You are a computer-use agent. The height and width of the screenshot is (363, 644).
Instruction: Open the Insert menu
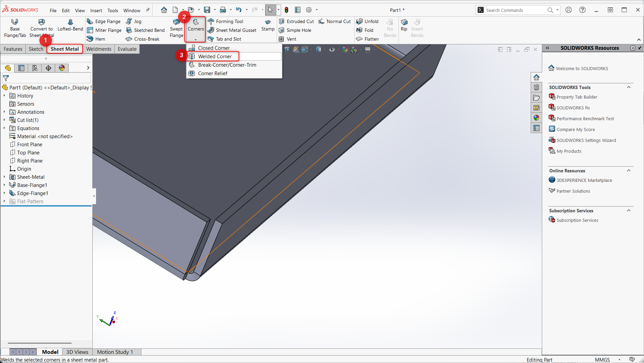[96, 10]
